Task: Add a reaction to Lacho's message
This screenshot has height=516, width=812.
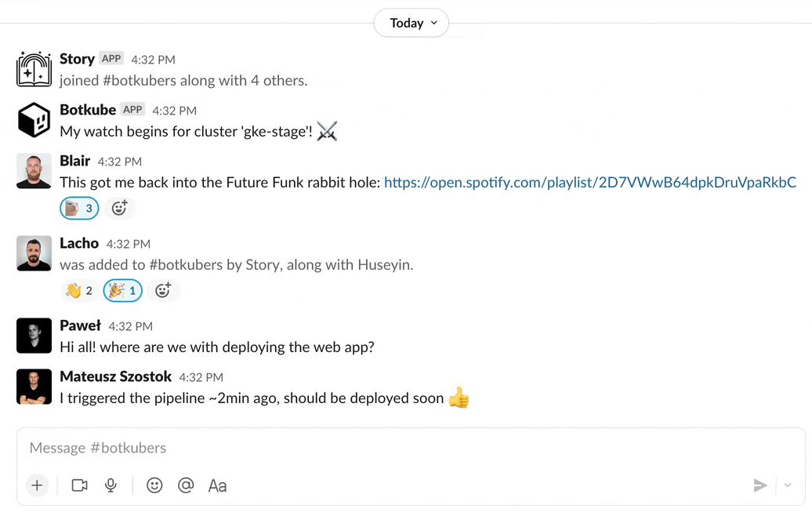Action: (162, 290)
